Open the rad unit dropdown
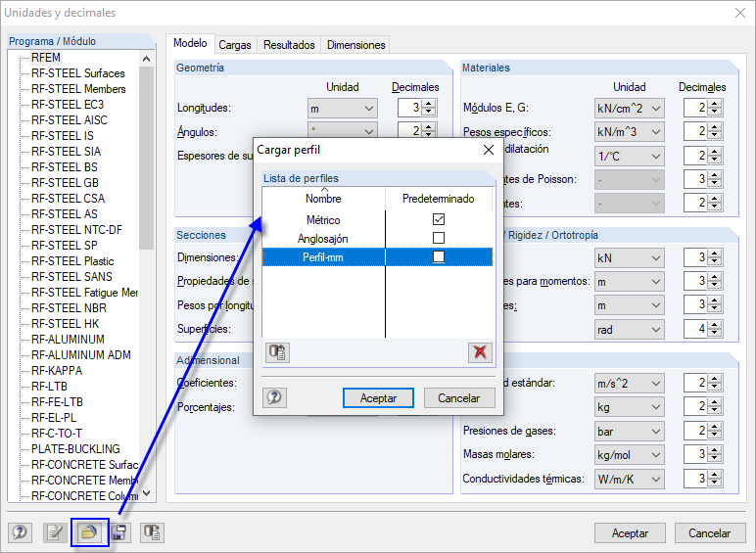 pyautogui.click(x=630, y=330)
